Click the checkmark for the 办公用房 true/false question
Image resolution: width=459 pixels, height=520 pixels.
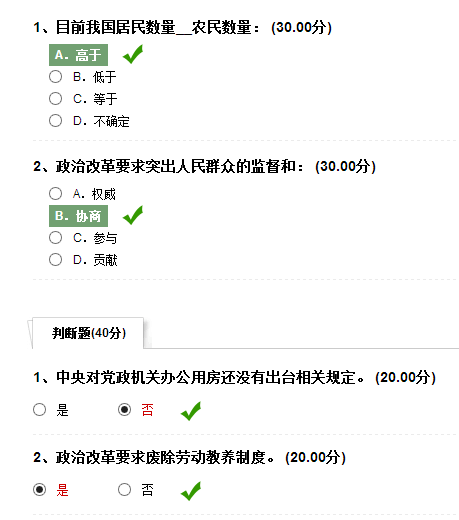(x=191, y=411)
